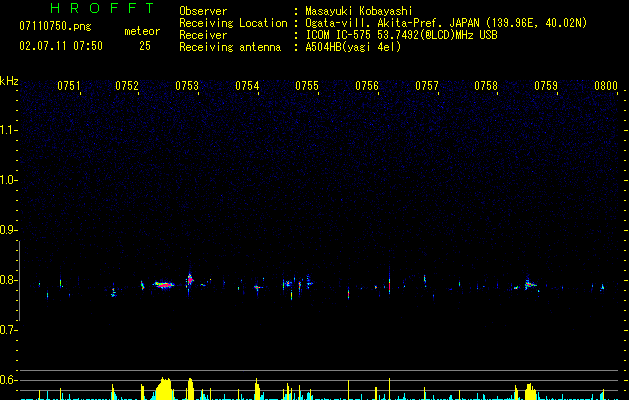Viewport: 629px width, 400px height.
Task: Click the Receiver field label
Action: pyautogui.click(x=203, y=35)
